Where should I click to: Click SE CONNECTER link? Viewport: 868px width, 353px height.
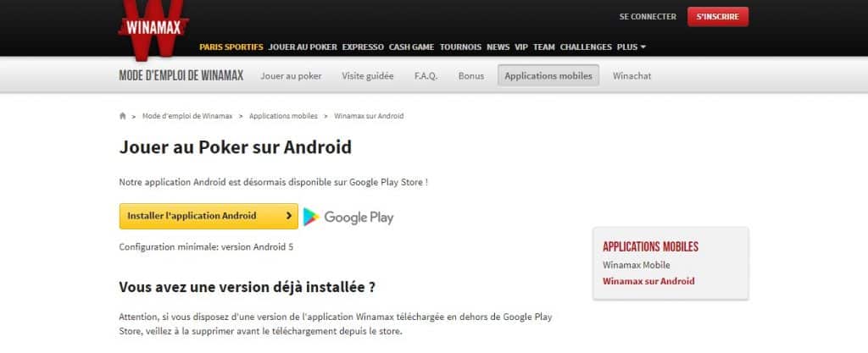point(648,17)
